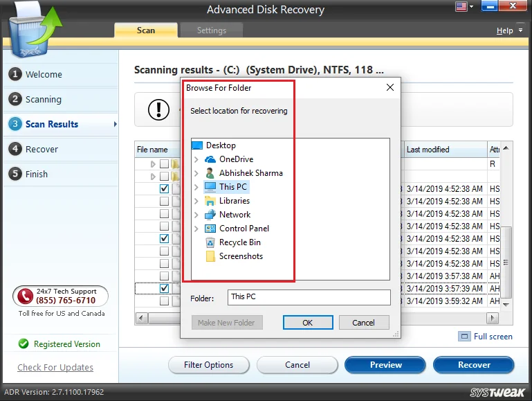Viewport: 532px width, 401px height.
Task: Click the Folder name input field
Action: [x=309, y=297]
